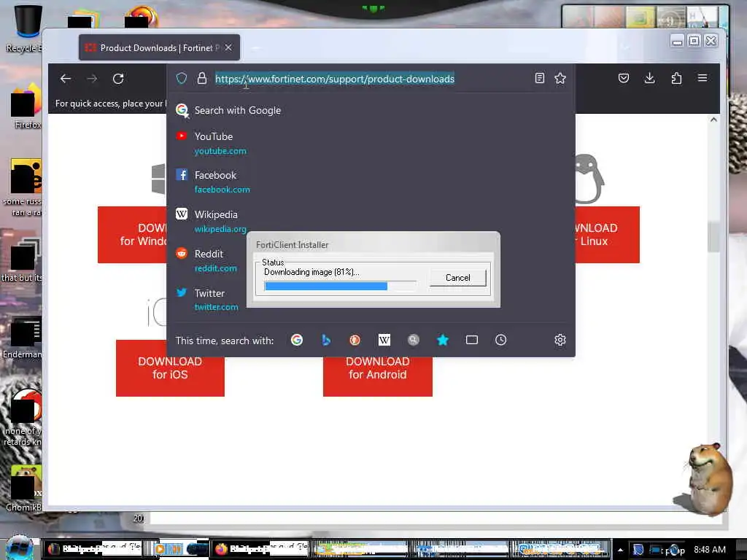Show hidden system tray icons arrow

click(x=620, y=550)
